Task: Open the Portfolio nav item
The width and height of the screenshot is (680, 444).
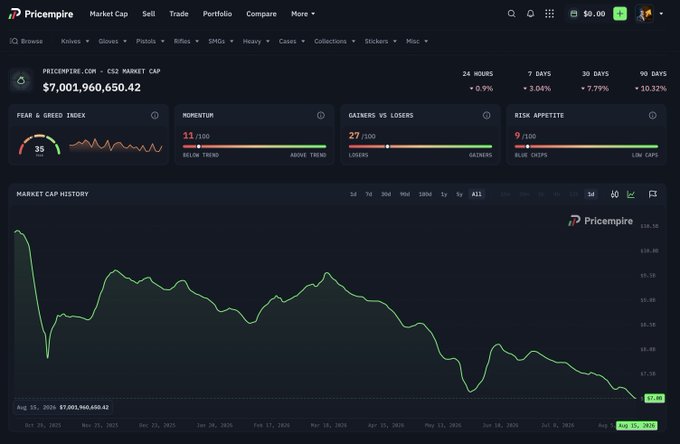Action: [x=217, y=14]
